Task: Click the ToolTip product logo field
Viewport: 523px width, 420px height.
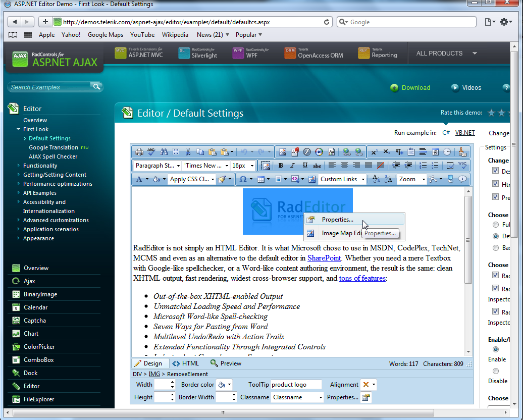Action: tap(296, 385)
